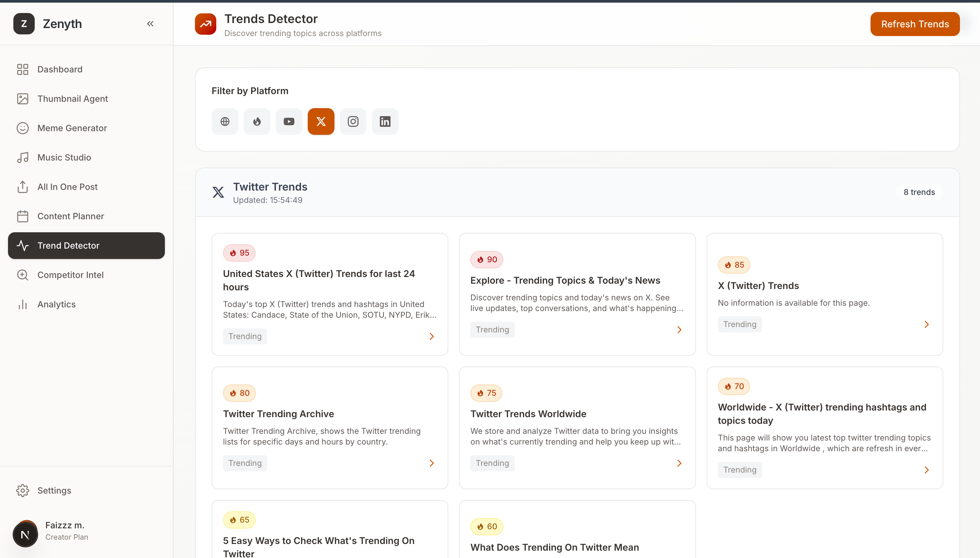Collapse the sidebar with double-chevron icon
Screen dimensions: 980x558
(150, 24)
